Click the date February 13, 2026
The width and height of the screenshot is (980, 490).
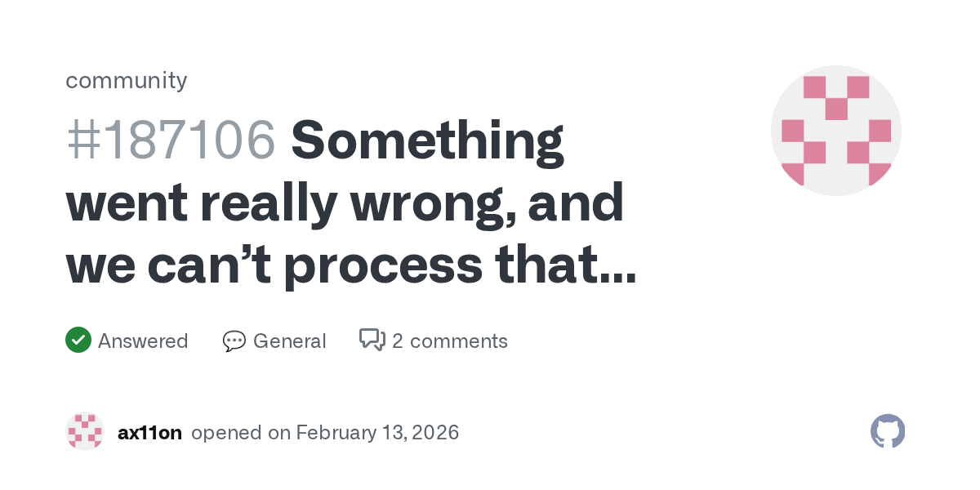pyautogui.click(x=377, y=432)
